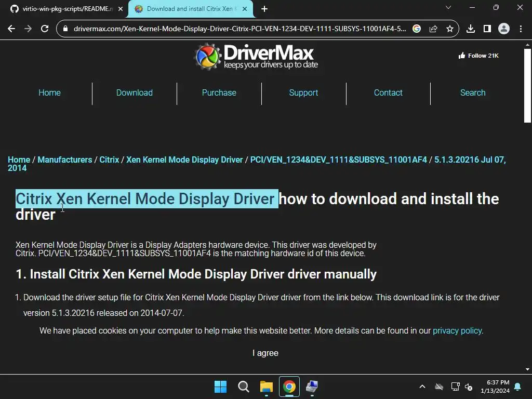Click the scrollbar up arrow

point(527,45)
